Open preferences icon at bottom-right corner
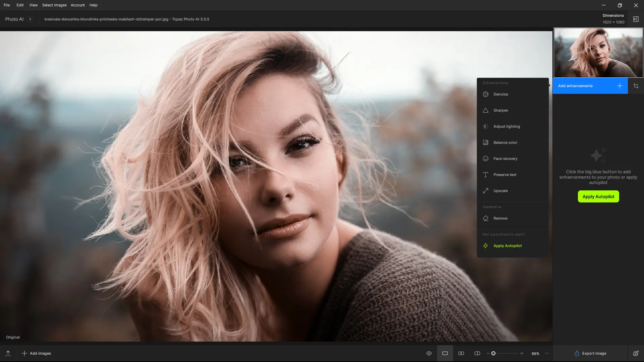The width and height of the screenshot is (644, 362). click(x=636, y=353)
